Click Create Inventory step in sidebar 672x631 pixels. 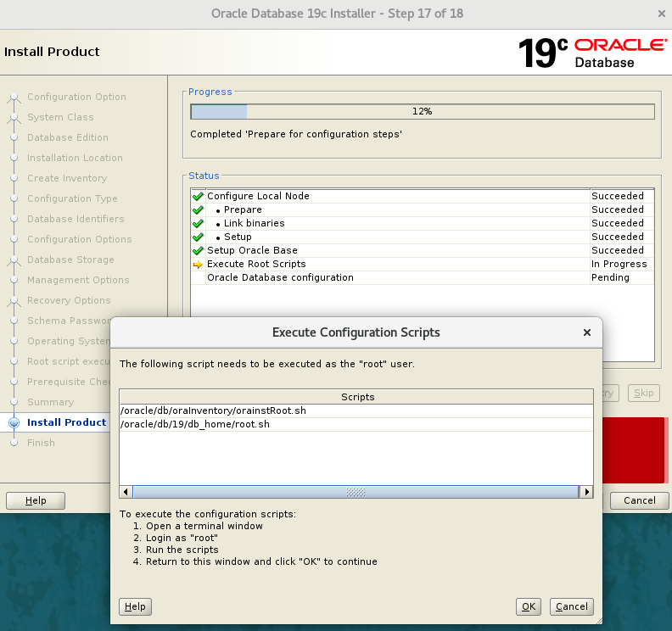click(x=67, y=178)
